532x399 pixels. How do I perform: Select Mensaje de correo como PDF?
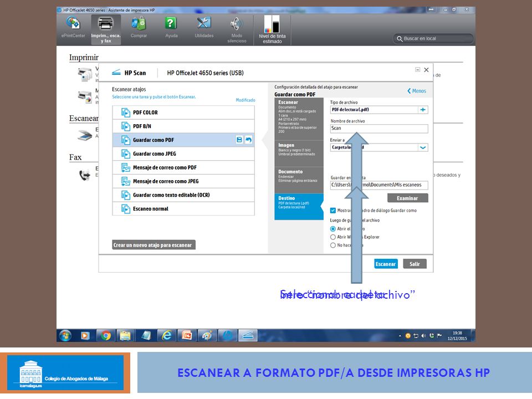coord(183,167)
